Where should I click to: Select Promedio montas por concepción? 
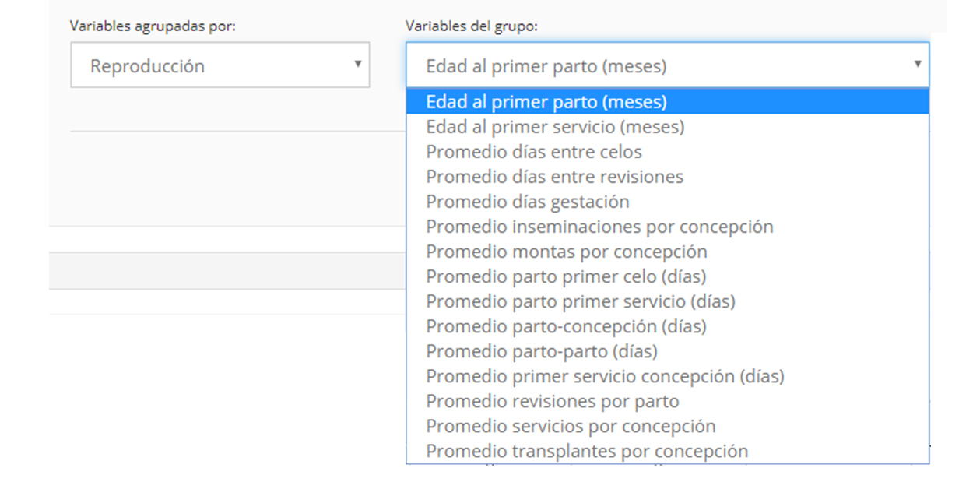pos(667,251)
